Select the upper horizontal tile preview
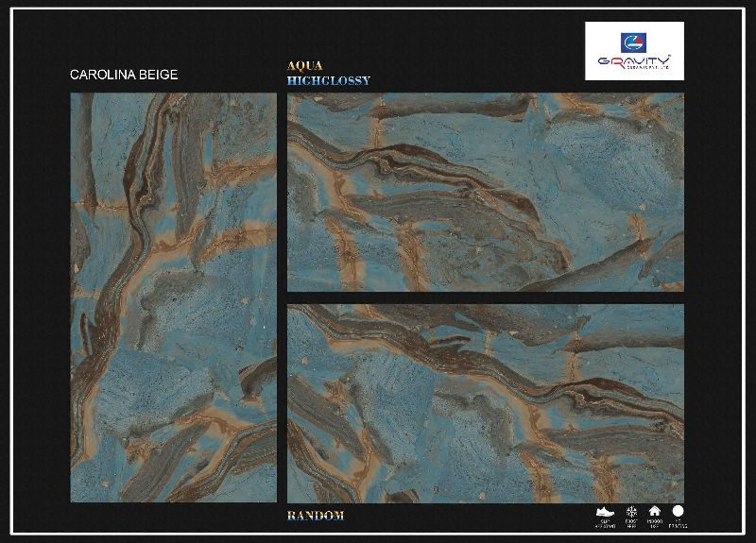The image size is (756, 543). pyautogui.click(x=485, y=192)
